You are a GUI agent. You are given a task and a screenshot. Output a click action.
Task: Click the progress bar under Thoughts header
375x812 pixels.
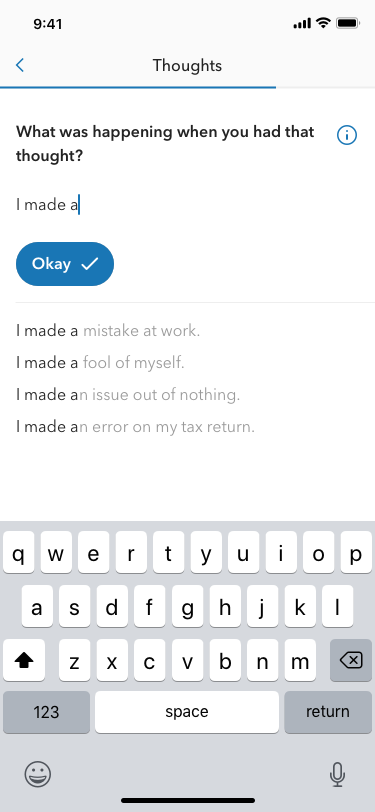tap(188, 88)
